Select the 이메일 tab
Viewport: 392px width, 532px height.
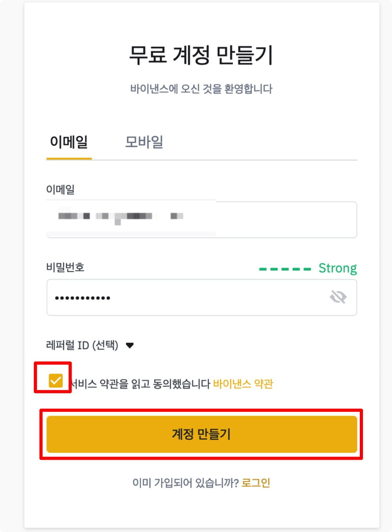click(69, 142)
